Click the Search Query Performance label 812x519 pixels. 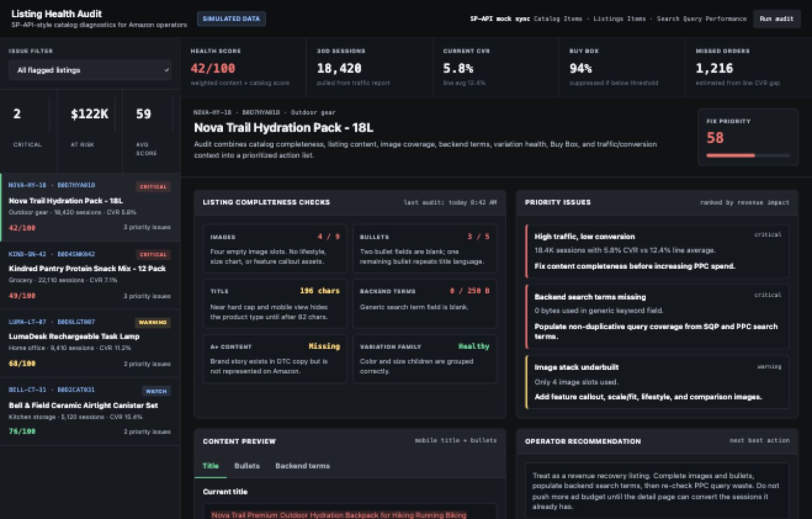click(701, 19)
